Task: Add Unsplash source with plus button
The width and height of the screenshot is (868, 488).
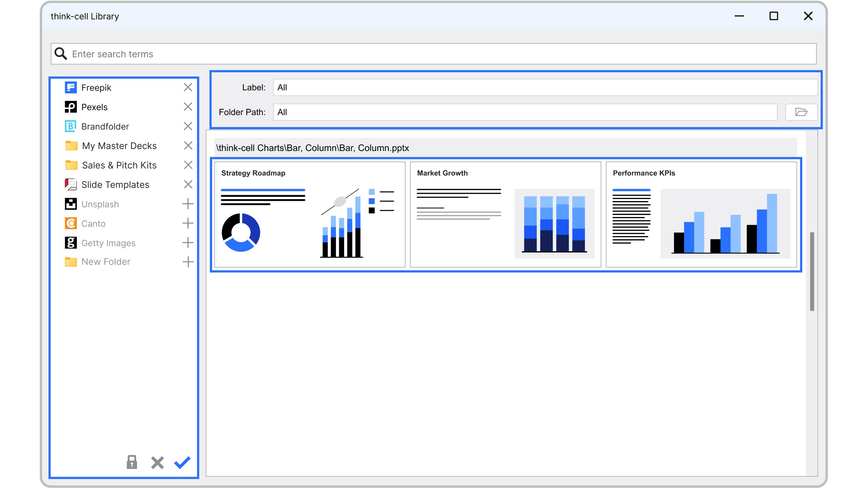Action: [x=188, y=204]
